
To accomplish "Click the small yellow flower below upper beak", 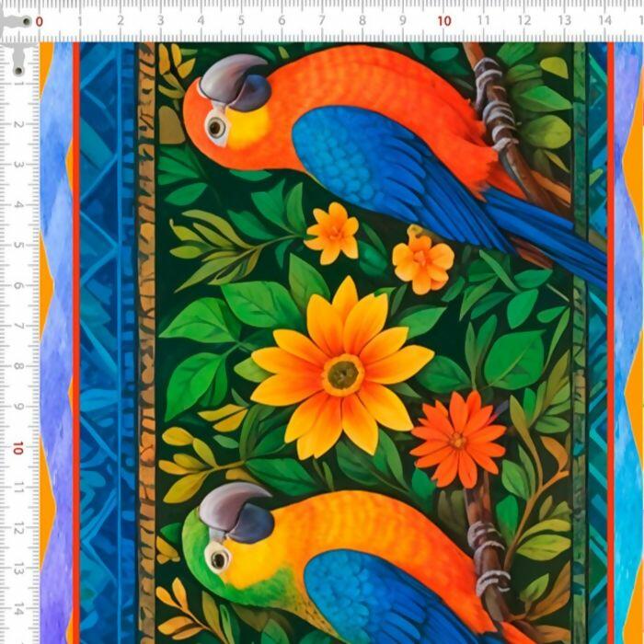I will click(x=333, y=233).
